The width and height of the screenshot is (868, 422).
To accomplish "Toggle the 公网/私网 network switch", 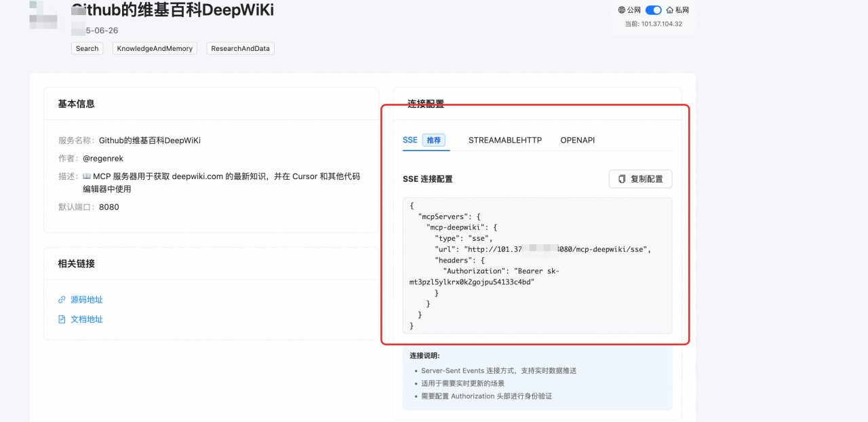I will pos(653,10).
